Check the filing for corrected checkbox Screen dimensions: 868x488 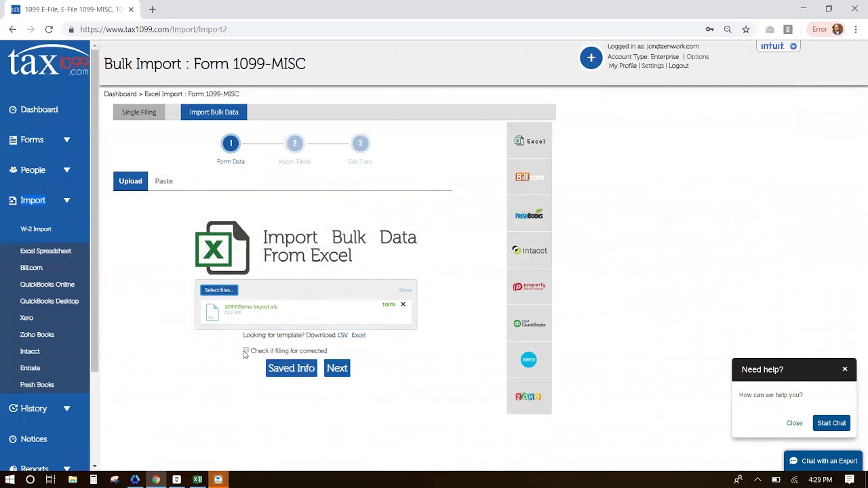245,350
